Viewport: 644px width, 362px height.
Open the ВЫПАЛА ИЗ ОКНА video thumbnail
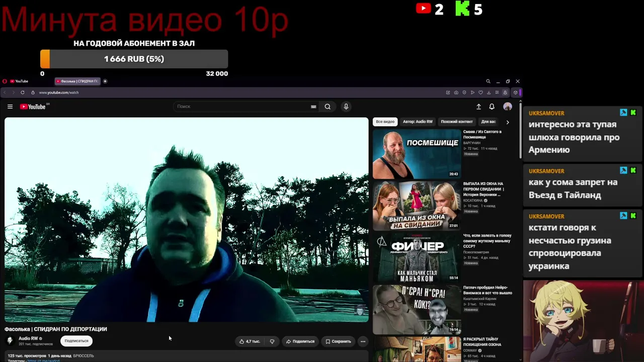coord(417,206)
